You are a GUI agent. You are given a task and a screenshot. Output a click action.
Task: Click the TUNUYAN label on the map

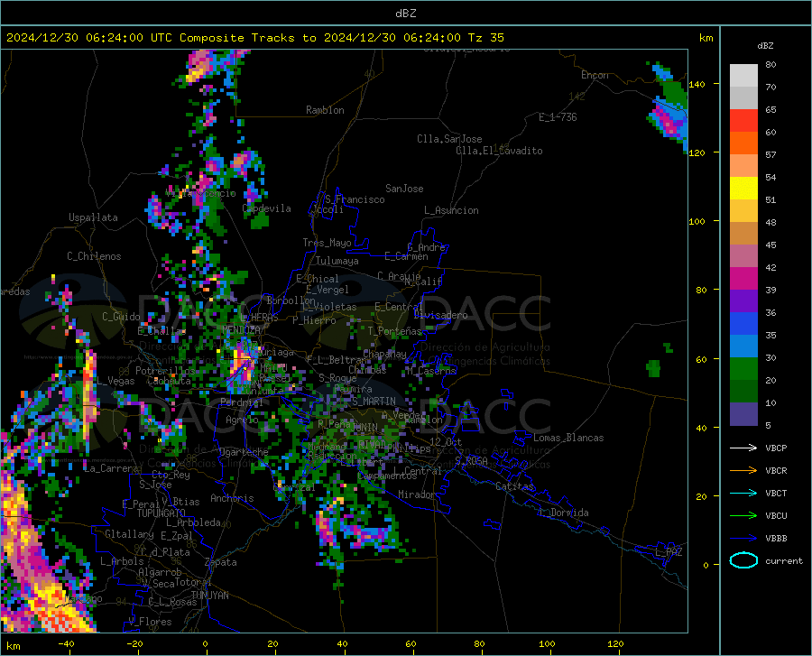[209, 595]
